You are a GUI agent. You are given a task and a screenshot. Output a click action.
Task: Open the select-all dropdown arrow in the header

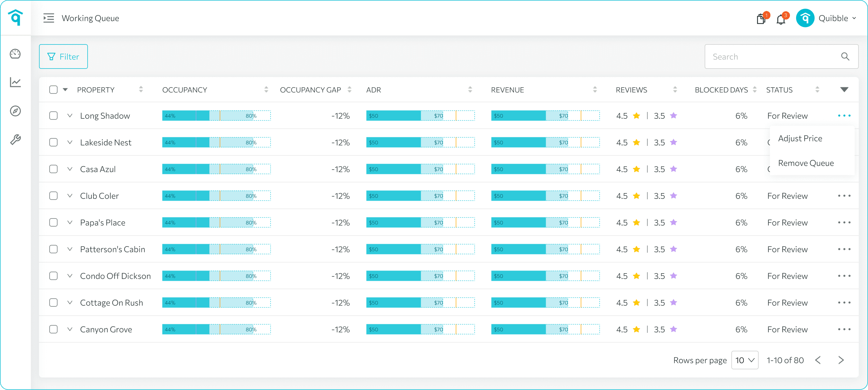(x=65, y=90)
